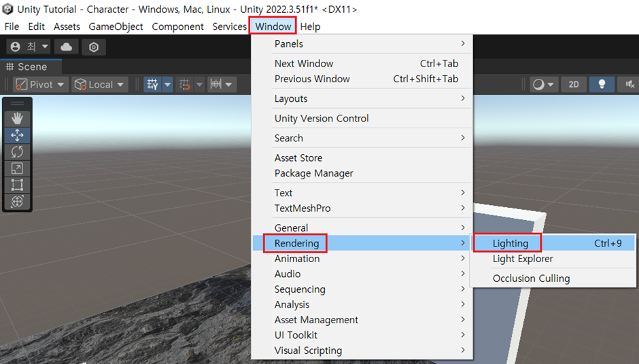Expand the Visual Scripting submenu
This screenshot has width=639, height=364.
[x=362, y=351]
